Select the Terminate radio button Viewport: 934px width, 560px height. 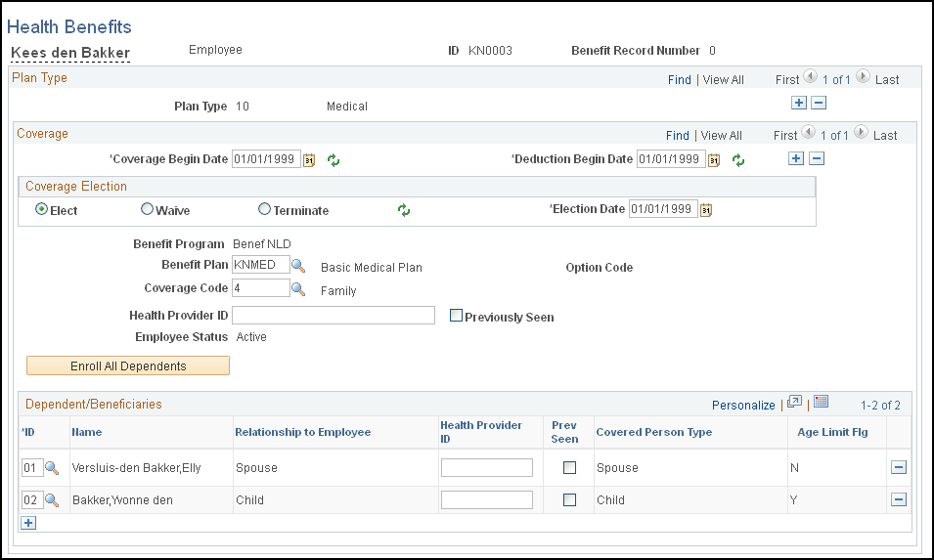point(264,209)
